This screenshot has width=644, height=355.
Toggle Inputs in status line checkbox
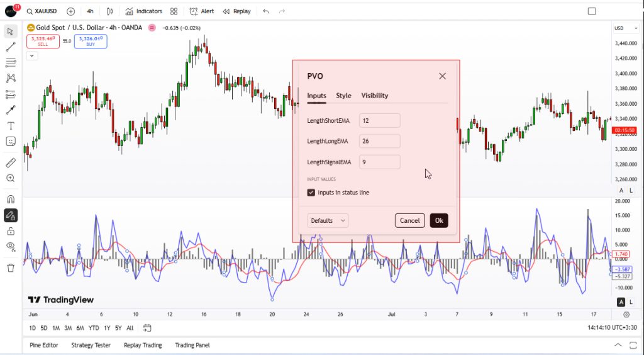(311, 193)
